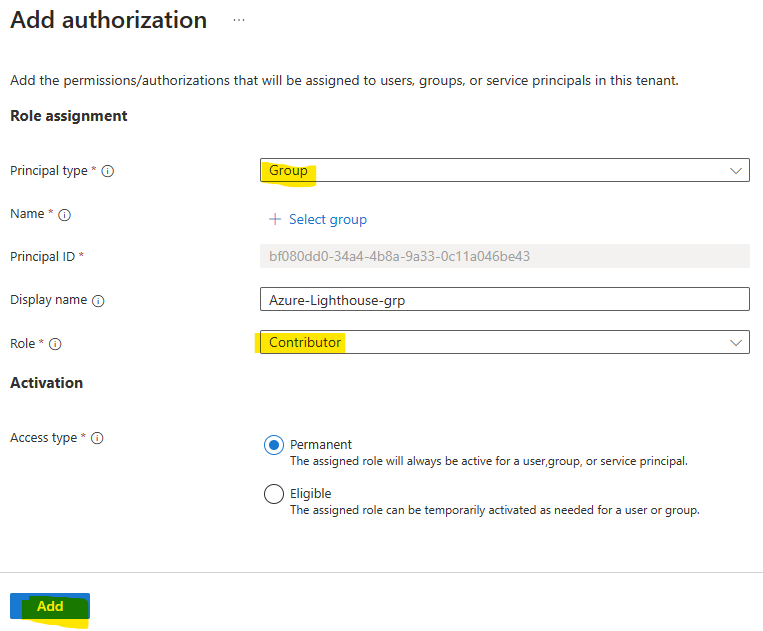Viewport: 763px width, 631px height.
Task: Expand the Role dropdown chevron arrow
Action: [x=736, y=343]
